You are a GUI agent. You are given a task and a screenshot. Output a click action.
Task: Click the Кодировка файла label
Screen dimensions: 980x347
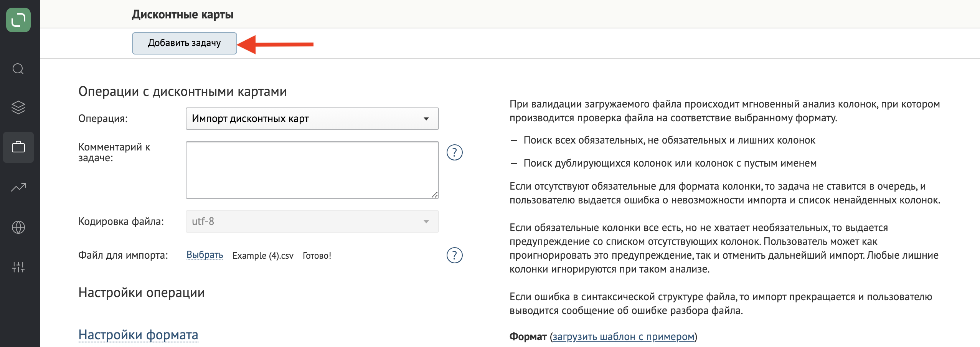click(121, 221)
